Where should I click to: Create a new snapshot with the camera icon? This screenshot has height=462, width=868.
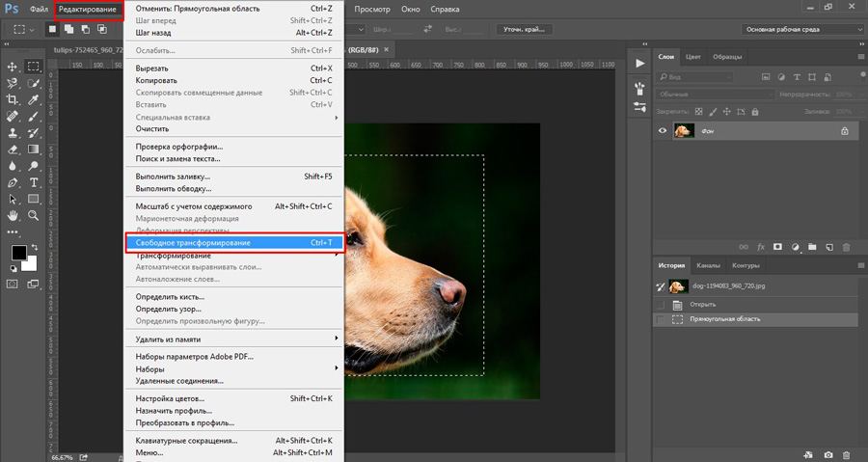[x=827, y=454]
